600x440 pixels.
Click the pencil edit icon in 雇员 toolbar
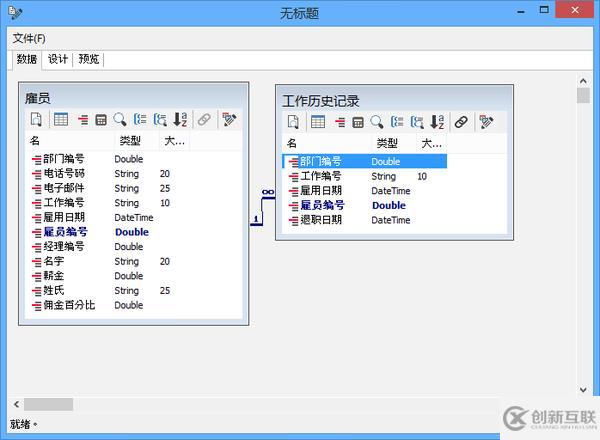[x=229, y=119]
